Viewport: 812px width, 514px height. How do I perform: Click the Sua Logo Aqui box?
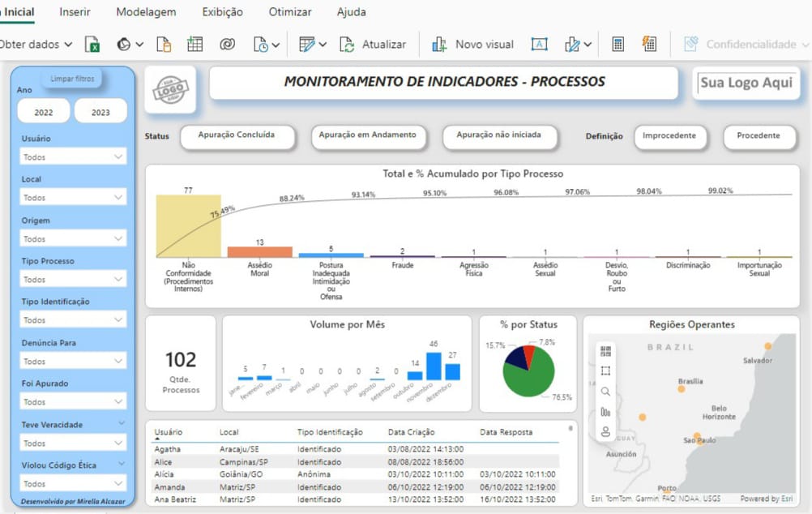pos(746,83)
